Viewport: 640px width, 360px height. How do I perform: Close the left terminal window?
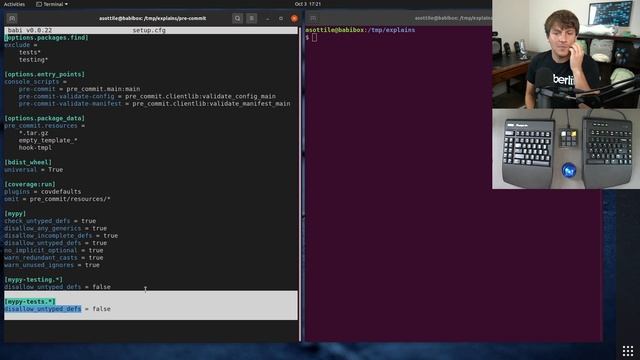click(294, 18)
